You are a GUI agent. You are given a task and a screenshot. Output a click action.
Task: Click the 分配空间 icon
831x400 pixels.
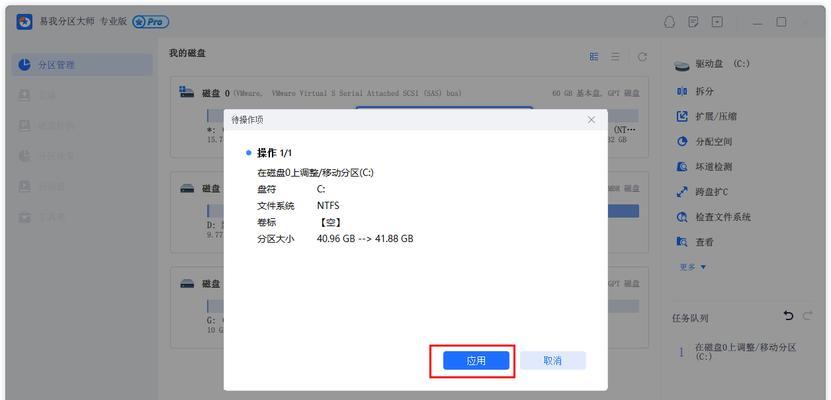point(682,141)
